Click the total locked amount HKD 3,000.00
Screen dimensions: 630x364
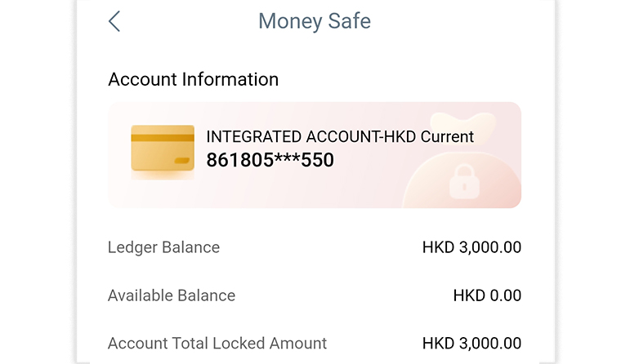[471, 344]
